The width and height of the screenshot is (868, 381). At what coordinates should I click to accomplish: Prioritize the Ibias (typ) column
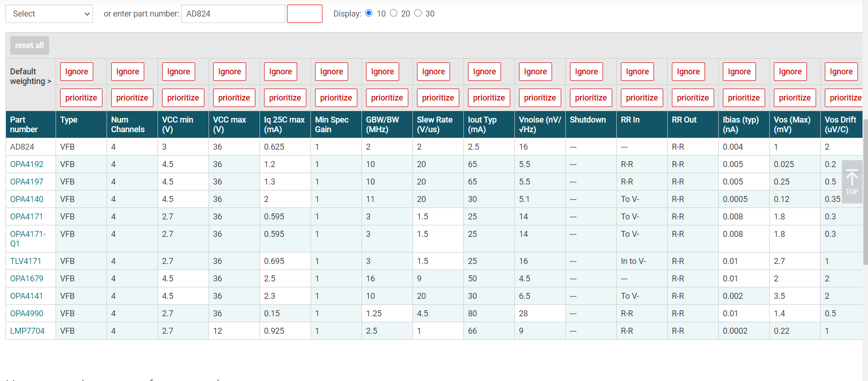[x=744, y=98]
